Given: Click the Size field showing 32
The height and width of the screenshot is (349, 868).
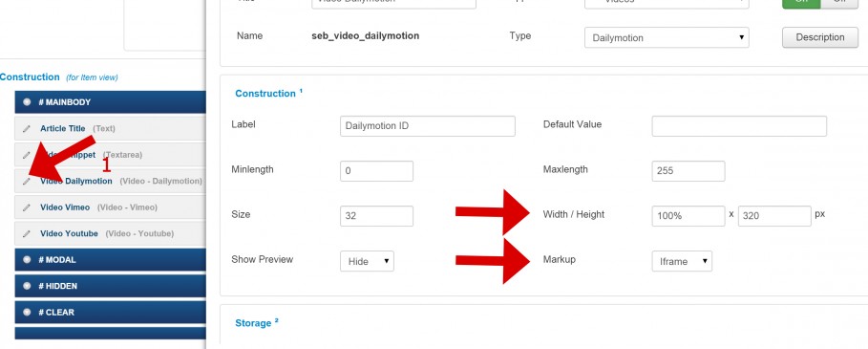Looking at the screenshot, I should tap(376, 216).
